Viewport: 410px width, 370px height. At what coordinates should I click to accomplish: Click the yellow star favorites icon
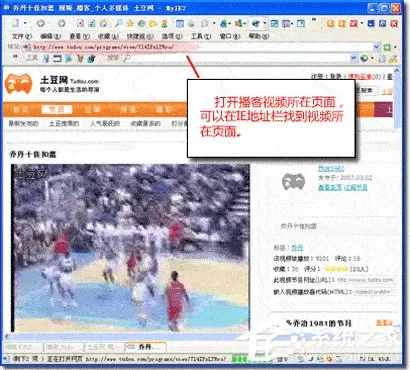tap(130, 23)
